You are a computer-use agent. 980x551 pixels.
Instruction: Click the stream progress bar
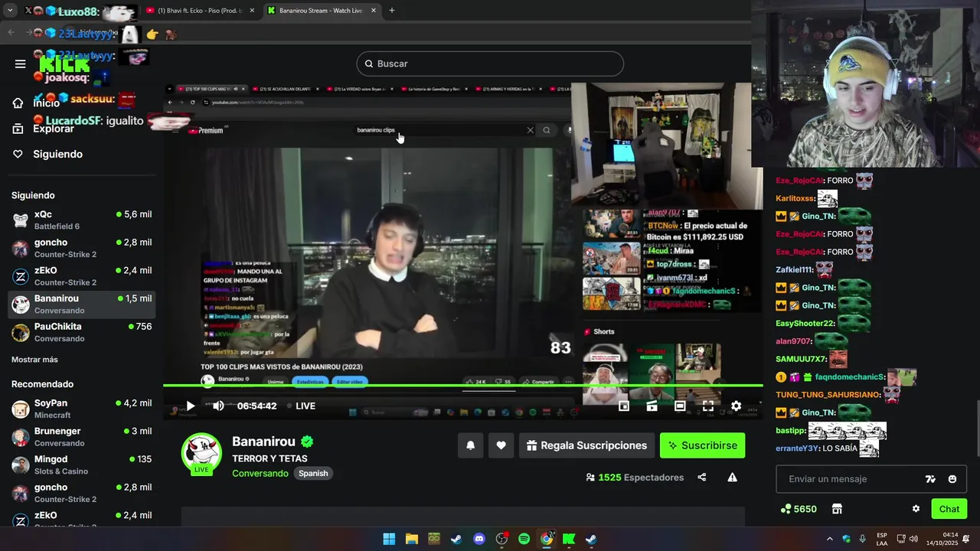pyautogui.click(x=463, y=386)
